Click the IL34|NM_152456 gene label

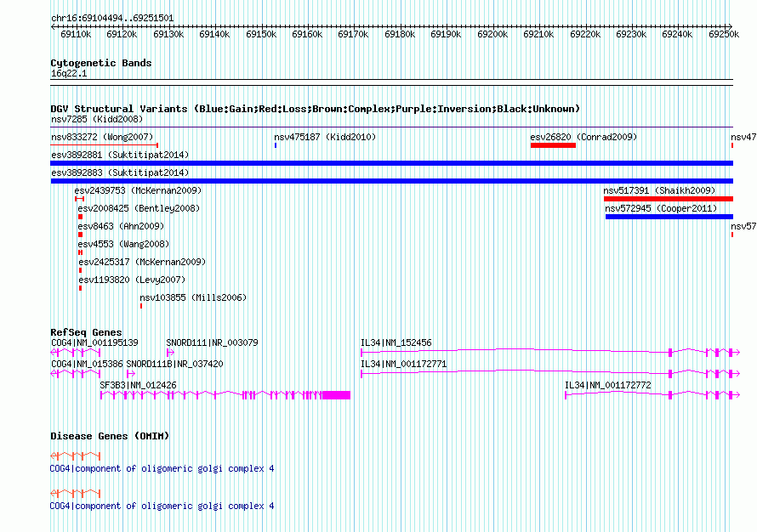tap(396, 343)
